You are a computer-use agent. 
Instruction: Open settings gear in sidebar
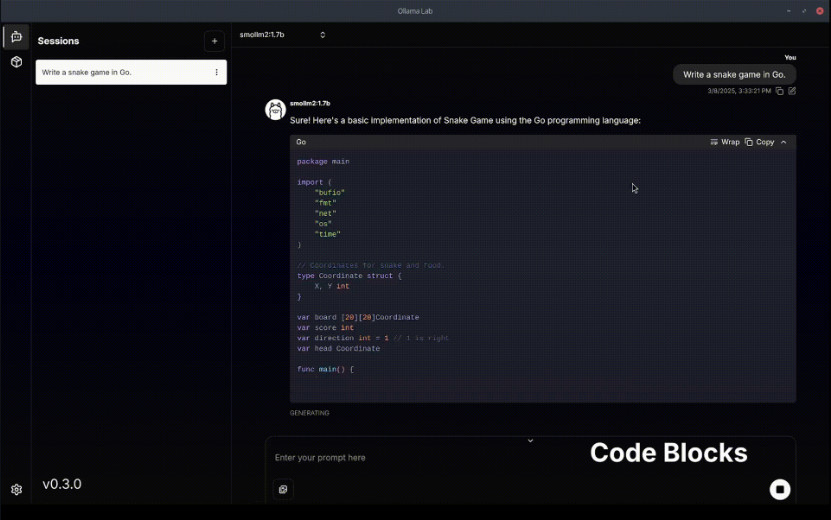click(16, 489)
